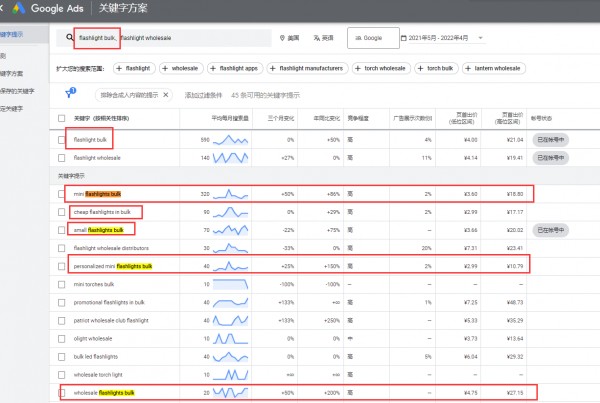The image size is (600, 403).
Task: Click the Google Ads logo
Action: coord(18,8)
